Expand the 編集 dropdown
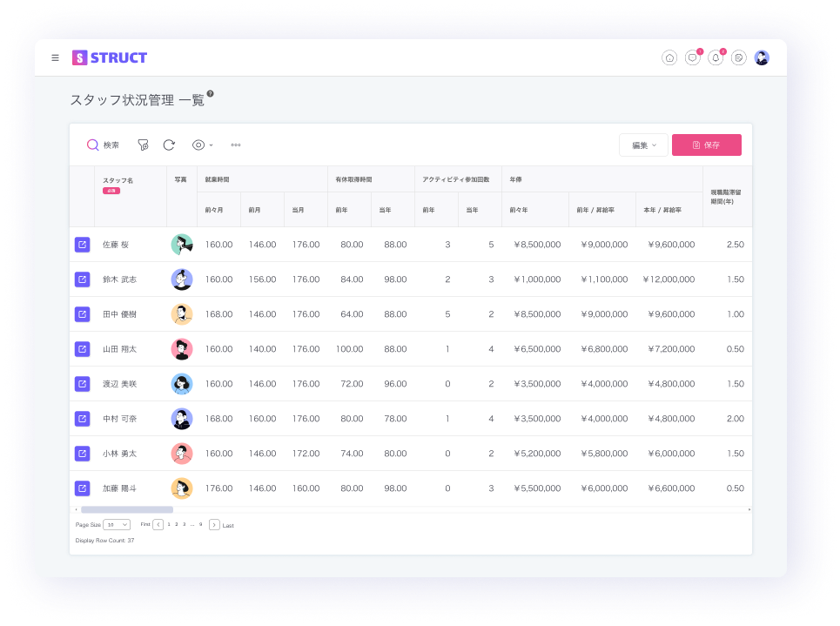Viewport: 840px width, 626px height. (643, 145)
